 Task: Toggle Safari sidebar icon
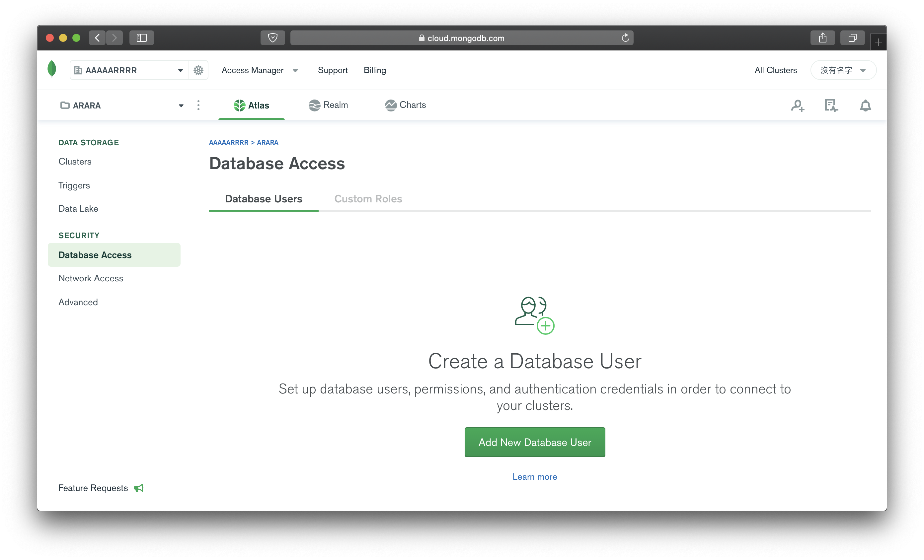click(141, 38)
